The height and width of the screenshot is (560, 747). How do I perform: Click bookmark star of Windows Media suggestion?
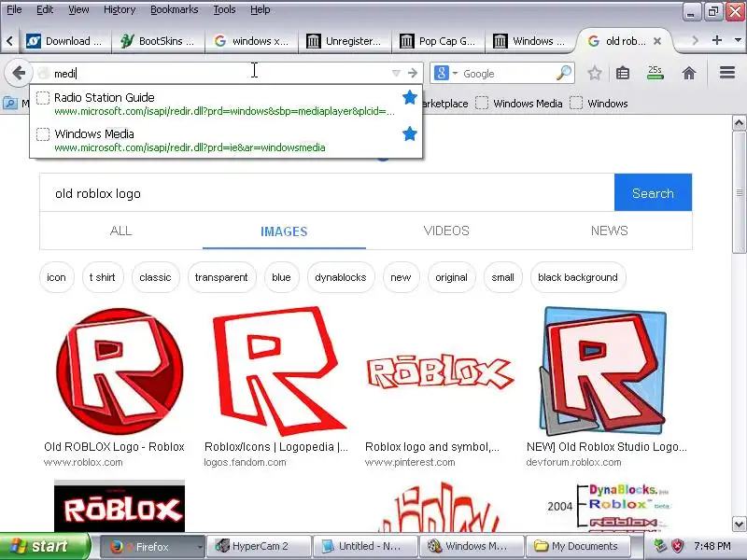[x=410, y=133]
